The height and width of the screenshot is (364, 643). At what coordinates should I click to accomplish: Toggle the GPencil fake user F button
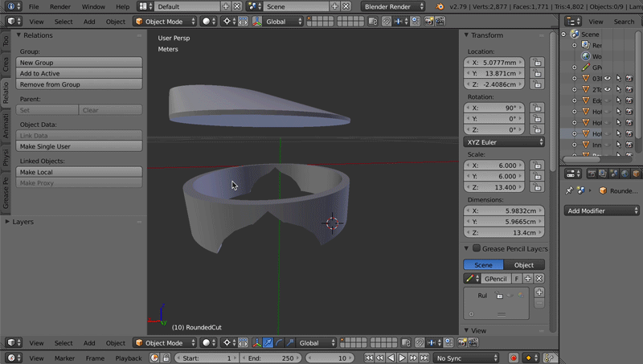coord(516,279)
